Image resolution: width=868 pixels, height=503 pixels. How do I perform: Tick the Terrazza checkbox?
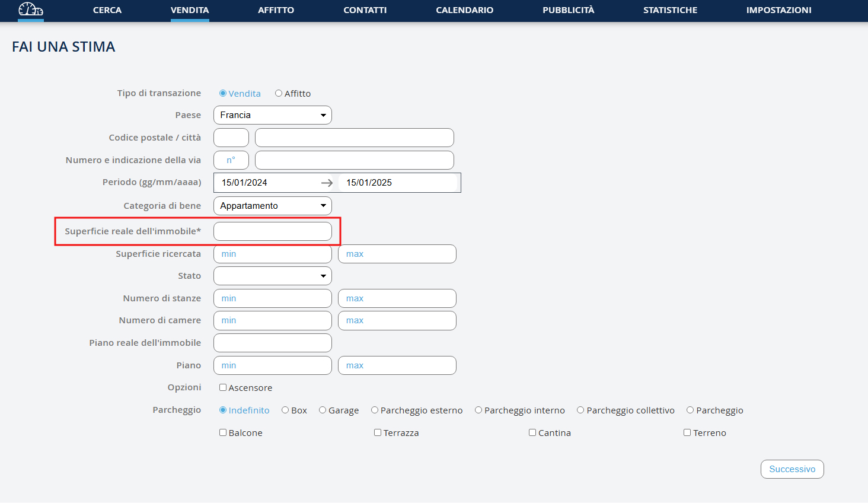[x=378, y=433]
